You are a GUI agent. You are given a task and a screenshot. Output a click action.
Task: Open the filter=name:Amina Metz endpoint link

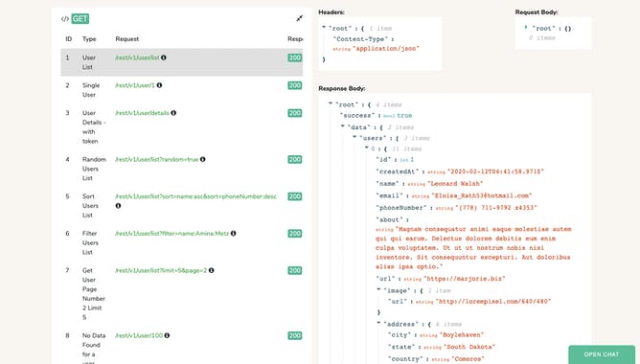tap(171, 234)
